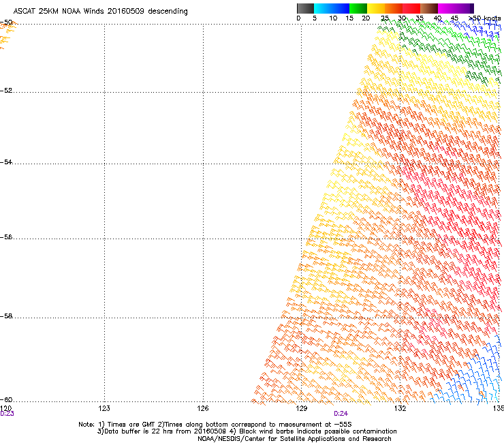
Task: Click the "123" longitude axis label
Action: [x=104, y=408]
